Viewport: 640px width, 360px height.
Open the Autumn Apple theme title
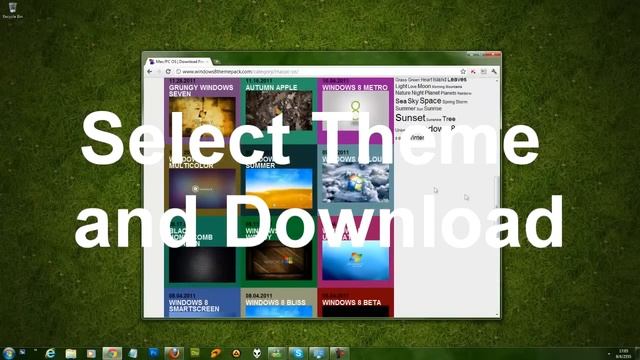tap(271, 87)
